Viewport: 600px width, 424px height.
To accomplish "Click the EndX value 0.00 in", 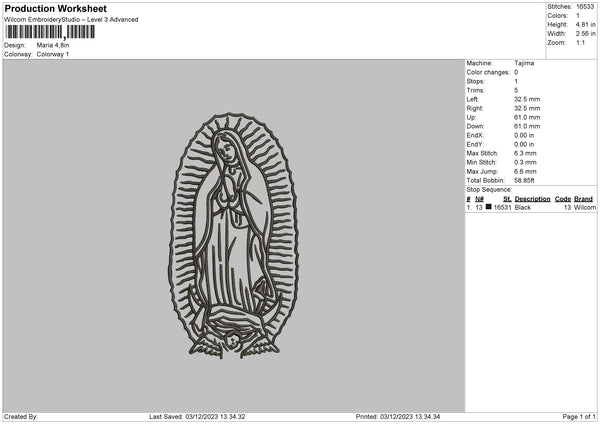I will (x=524, y=135).
